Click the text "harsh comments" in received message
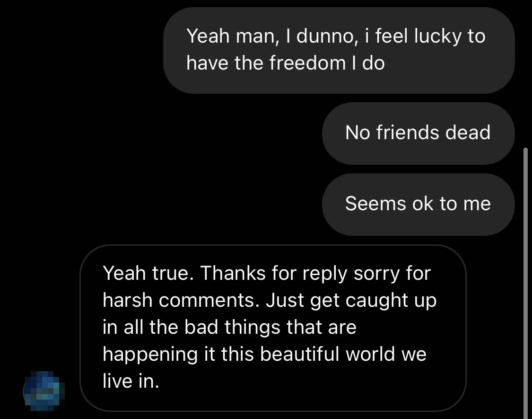Viewport: 532px width, 419px height. [181, 301]
